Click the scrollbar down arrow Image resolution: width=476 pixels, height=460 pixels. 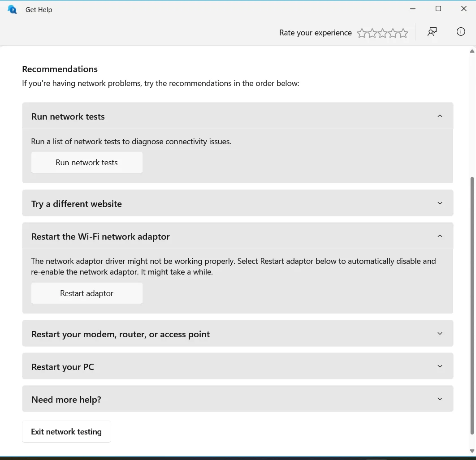coord(472,451)
